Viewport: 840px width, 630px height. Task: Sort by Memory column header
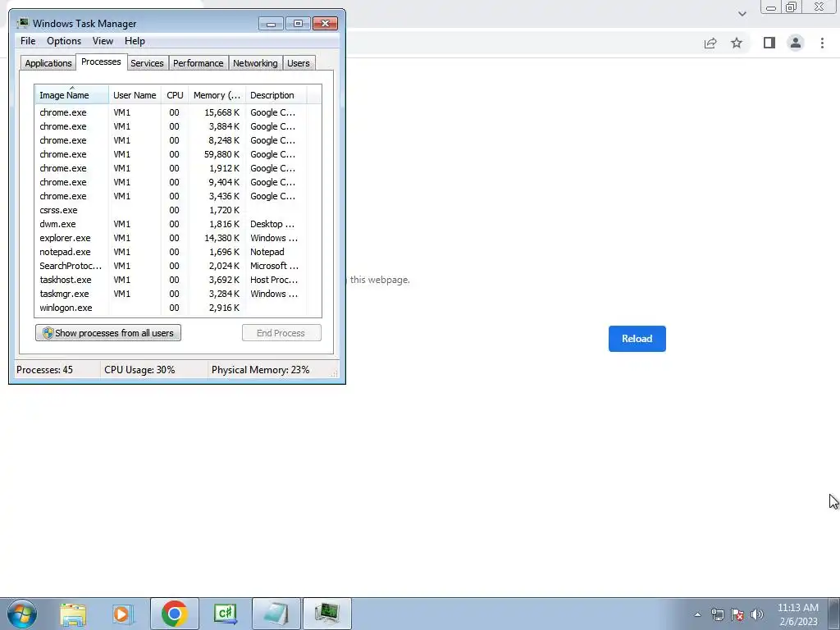[217, 94]
